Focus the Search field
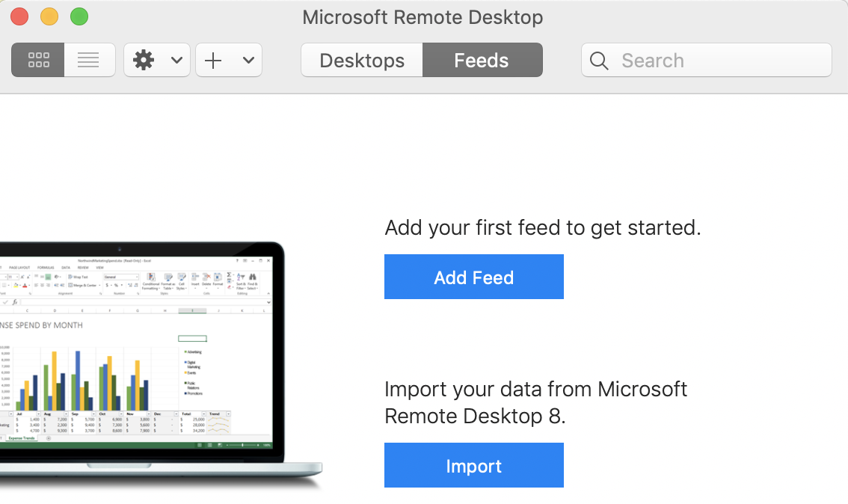Image resolution: width=848 pixels, height=504 pixels. click(x=707, y=60)
